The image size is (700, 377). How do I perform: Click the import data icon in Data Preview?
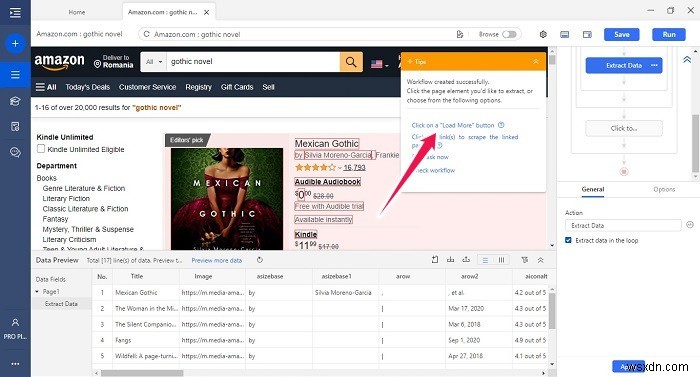[x=450, y=260]
